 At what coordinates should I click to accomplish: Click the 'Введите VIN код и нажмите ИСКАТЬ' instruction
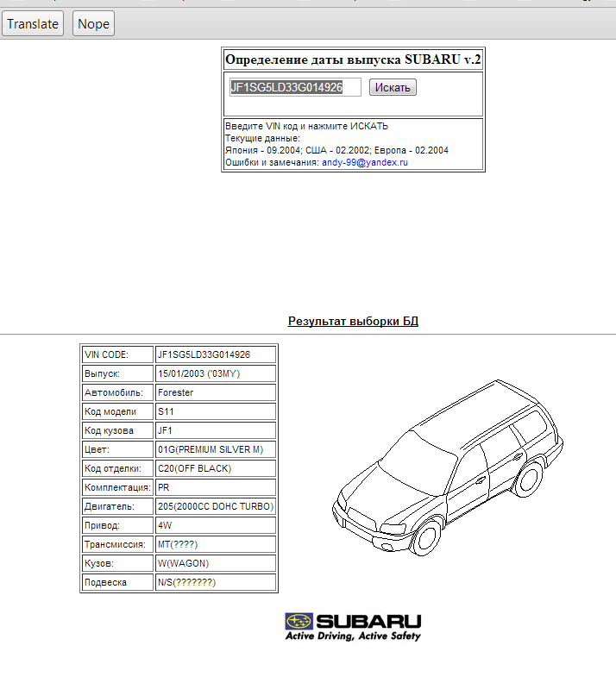pyautogui.click(x=306, y=126)
